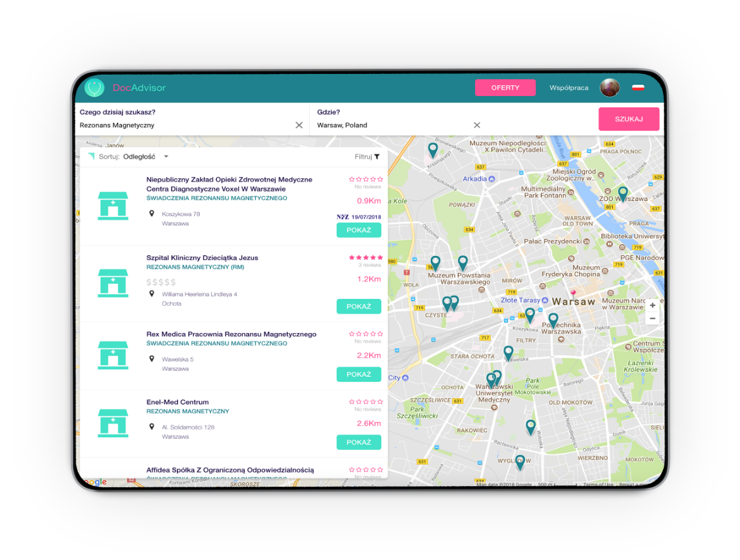
Task: Open the user profile avatar
Action: pyautogui.click(x=609, y=88)
